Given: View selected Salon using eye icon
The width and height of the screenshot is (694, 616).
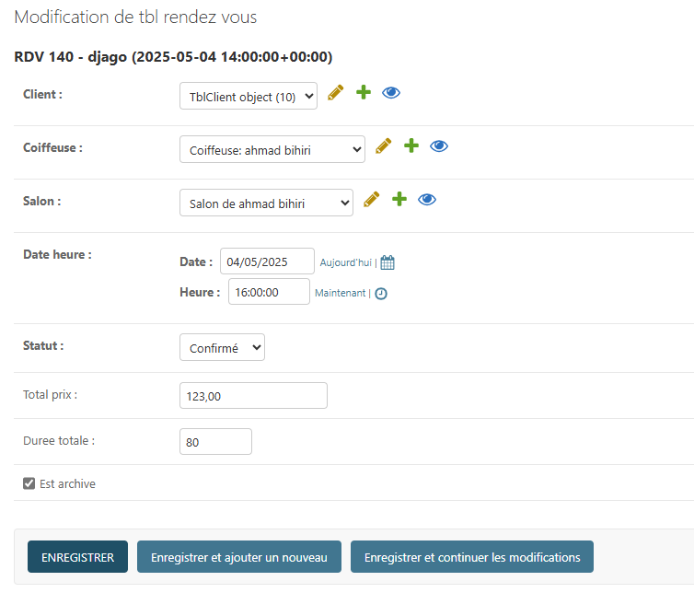Looking at the screenshot, I should point(427,200).
